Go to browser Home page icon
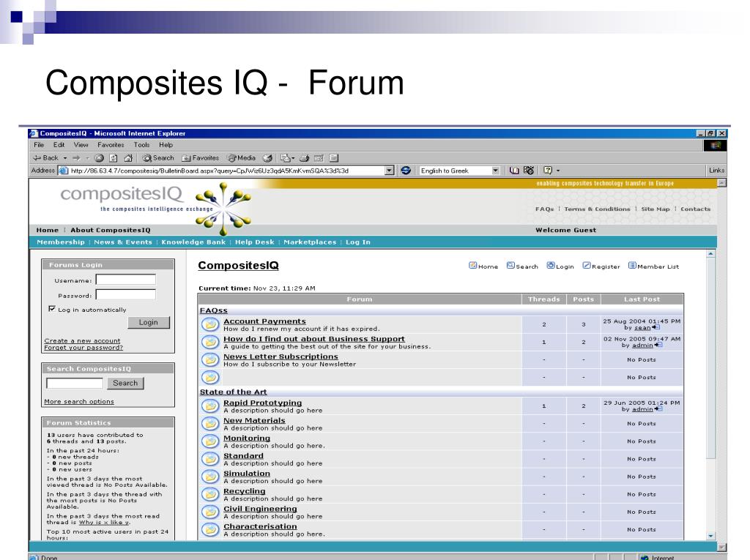The image size is (750, 560). pos(128,158)
